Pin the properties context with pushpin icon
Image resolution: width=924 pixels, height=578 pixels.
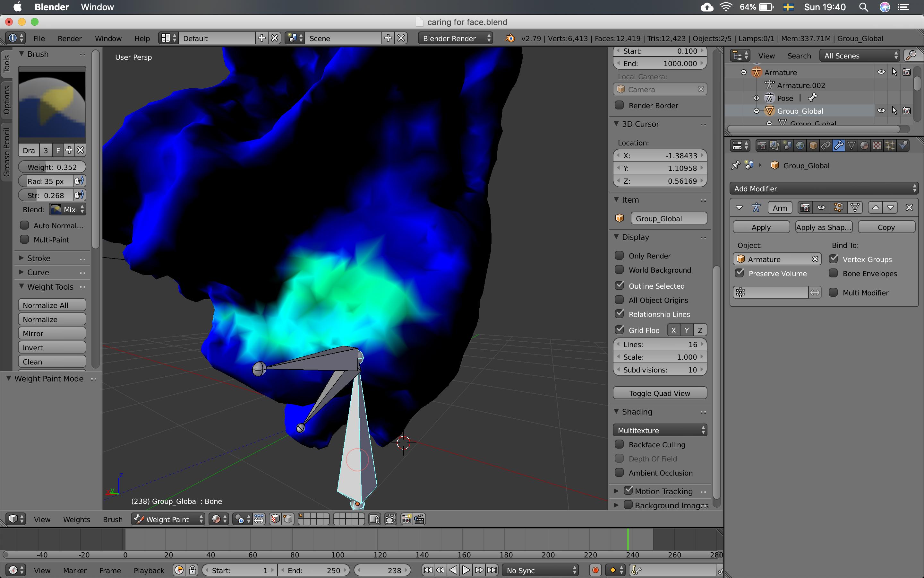tap(735, 165)
